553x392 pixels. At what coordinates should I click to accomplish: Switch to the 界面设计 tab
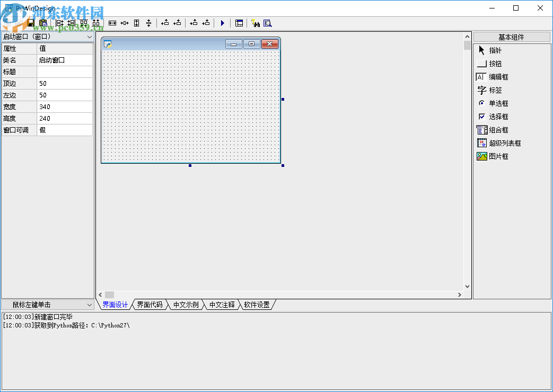tap(115, 305)
